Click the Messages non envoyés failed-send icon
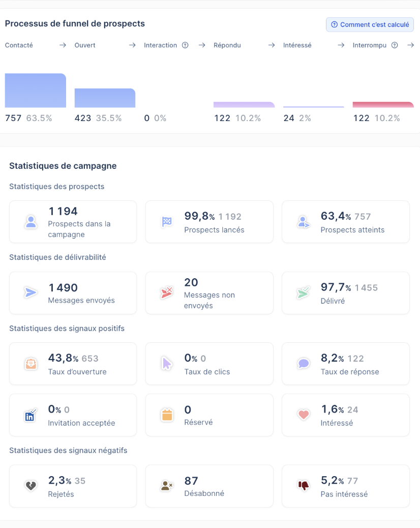Screen dimensions: 420x528 point(167,292)
